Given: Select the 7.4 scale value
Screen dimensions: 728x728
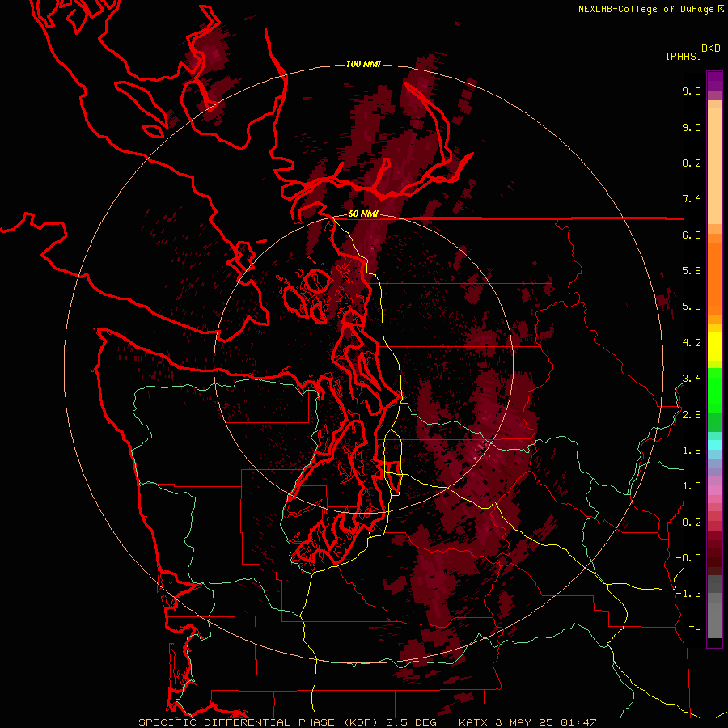Looking at the screenshot, I should coord(692,199).
